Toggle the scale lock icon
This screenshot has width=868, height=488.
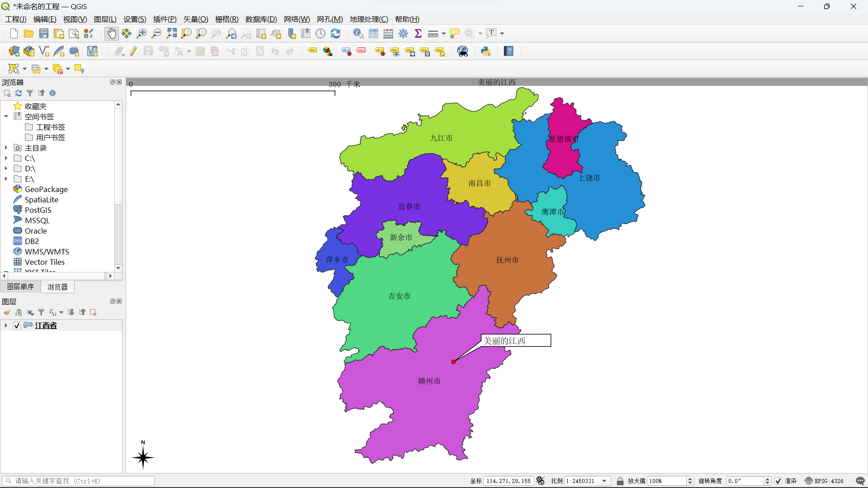coord(620,481)
